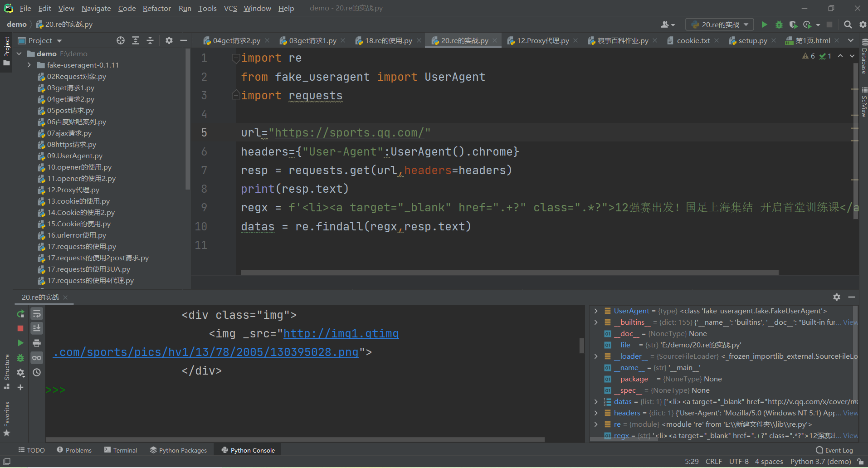Click Project tree vertical scrollbar

coord(188,119)
